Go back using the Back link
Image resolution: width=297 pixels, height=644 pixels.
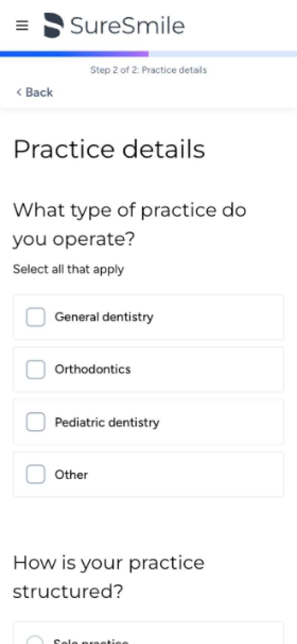pos(39,92)
